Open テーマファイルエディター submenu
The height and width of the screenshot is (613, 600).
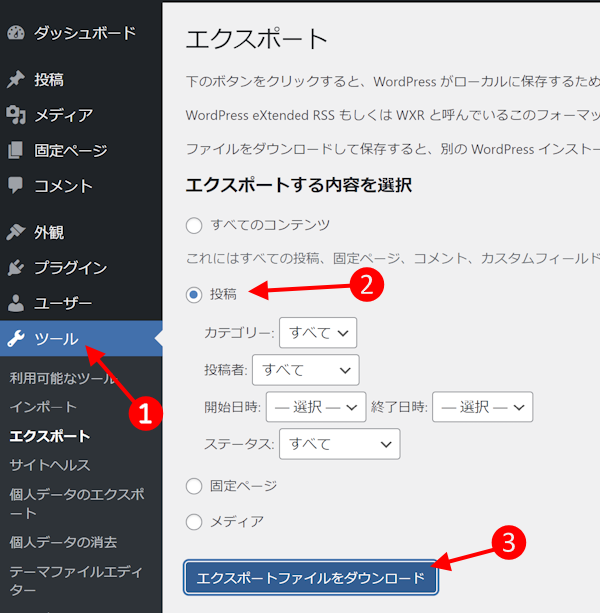tap(76, 581)
